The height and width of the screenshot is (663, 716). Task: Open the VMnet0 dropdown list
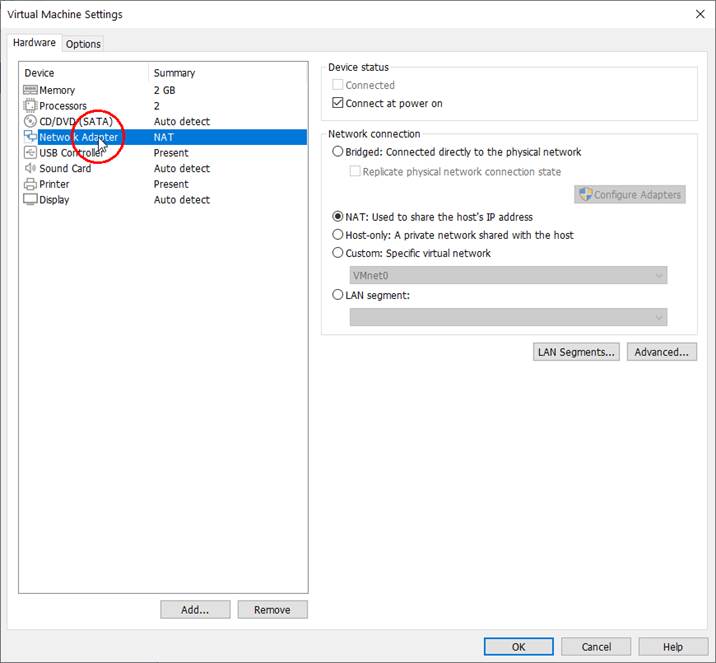509,275
